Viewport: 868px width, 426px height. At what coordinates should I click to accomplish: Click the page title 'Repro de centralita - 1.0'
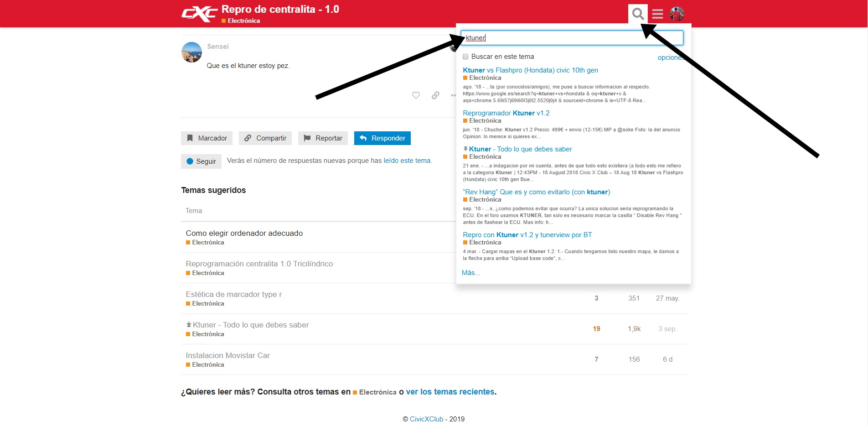point(280,9)
